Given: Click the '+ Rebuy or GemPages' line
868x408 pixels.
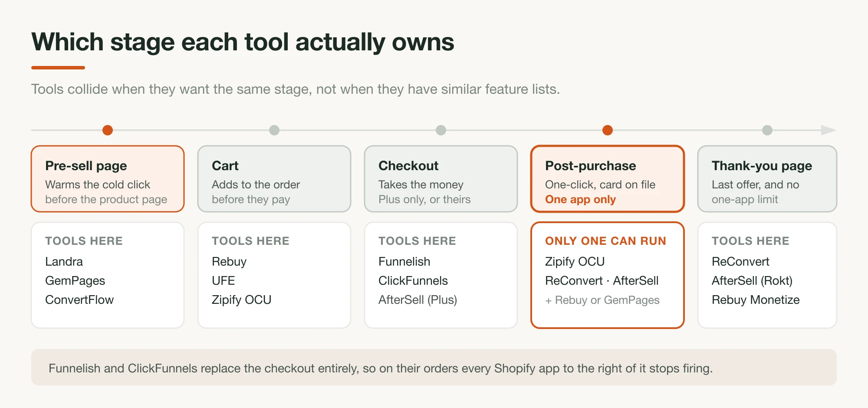Looking at the screenshot, I should 602,300.
